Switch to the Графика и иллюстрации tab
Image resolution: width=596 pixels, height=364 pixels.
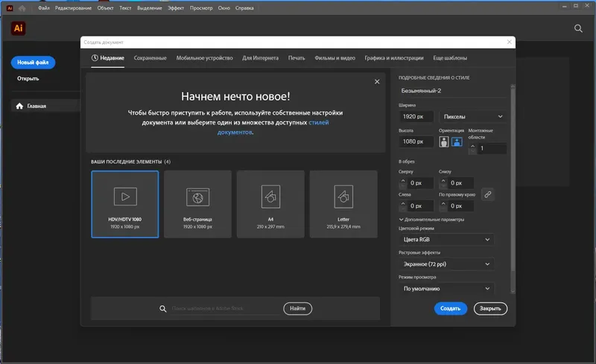coord(394,58)
